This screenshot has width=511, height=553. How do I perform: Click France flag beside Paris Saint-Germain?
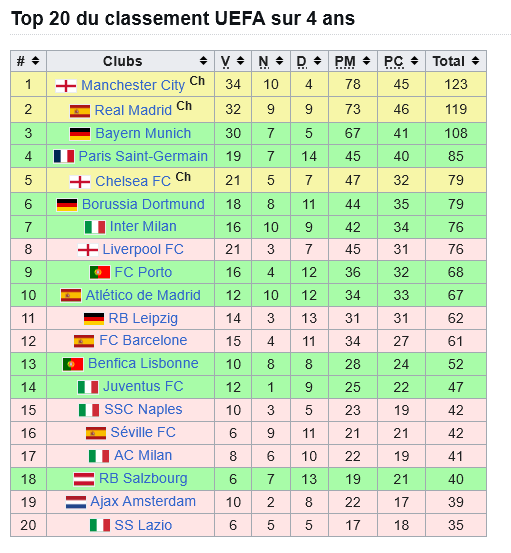(64, 156)
